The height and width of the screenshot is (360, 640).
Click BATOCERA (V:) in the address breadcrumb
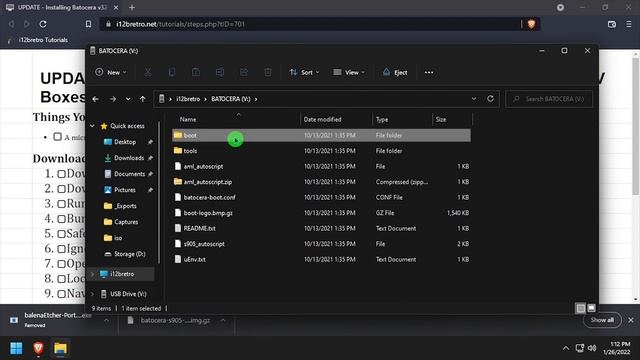[x=231, y=99]
